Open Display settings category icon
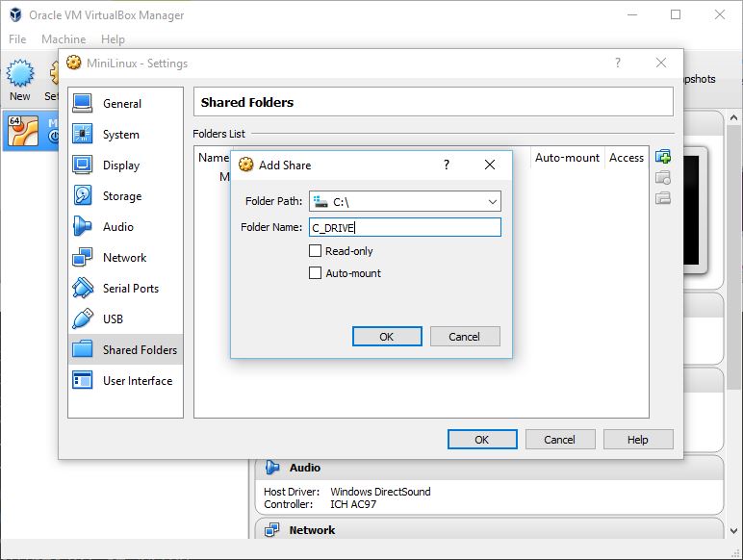Screen dimensions: 743x560 [83, 165]
